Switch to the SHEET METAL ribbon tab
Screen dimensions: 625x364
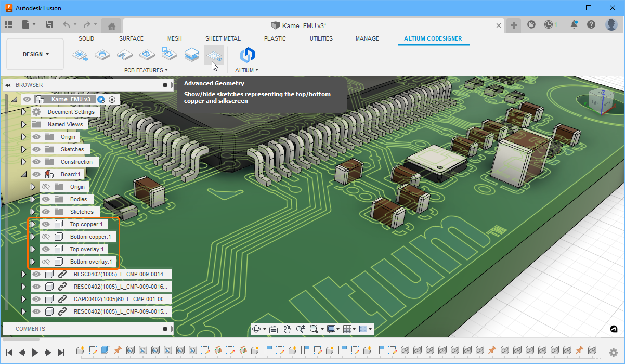click(x=223, y=38)
